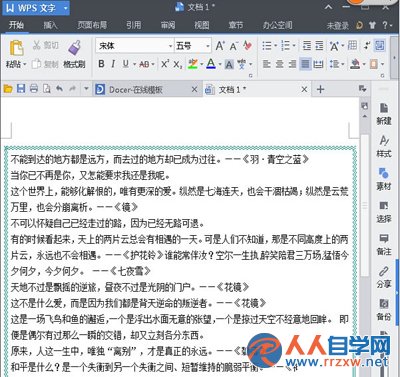Click the undo arrow

coord(59,89)
